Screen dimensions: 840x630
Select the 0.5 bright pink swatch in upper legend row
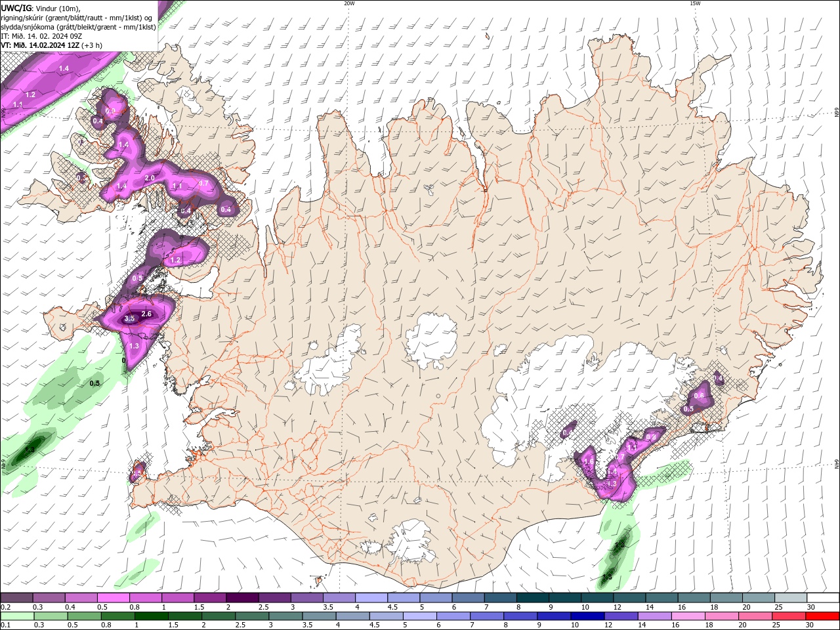point(113,597)
